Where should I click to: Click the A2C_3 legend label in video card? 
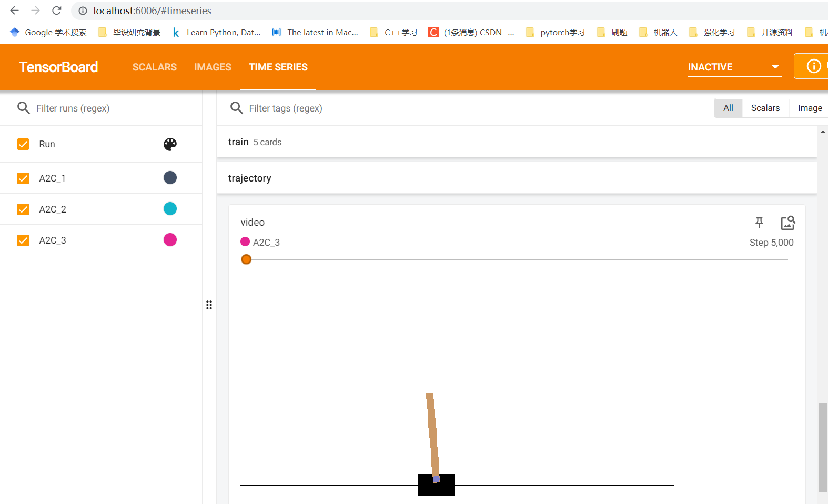[266, 243]
